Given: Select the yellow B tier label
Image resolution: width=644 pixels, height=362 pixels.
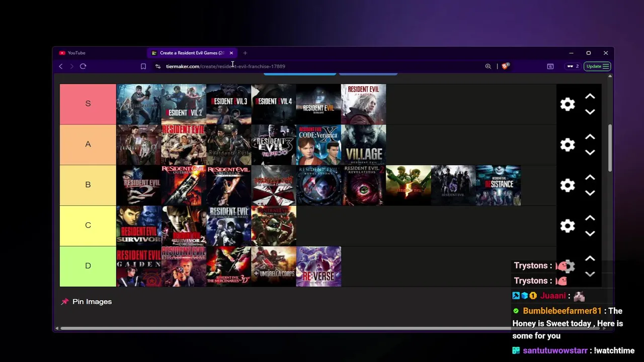Looking at the screenshot, I should (x=88, y=185).
